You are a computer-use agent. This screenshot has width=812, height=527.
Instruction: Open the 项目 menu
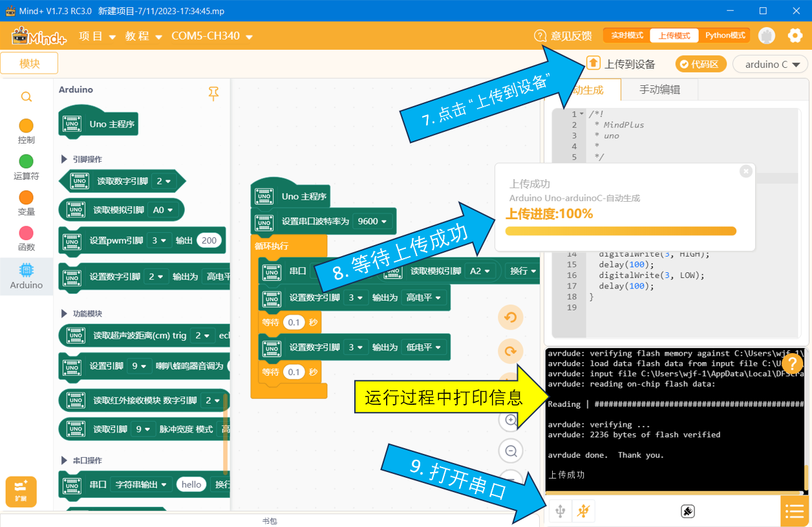(x=97, y=36)
